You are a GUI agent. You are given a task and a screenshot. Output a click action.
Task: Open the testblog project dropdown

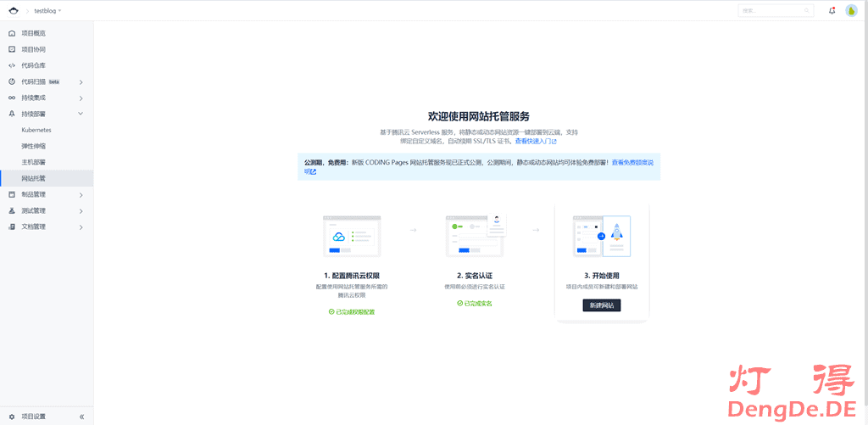pos(47,10)
